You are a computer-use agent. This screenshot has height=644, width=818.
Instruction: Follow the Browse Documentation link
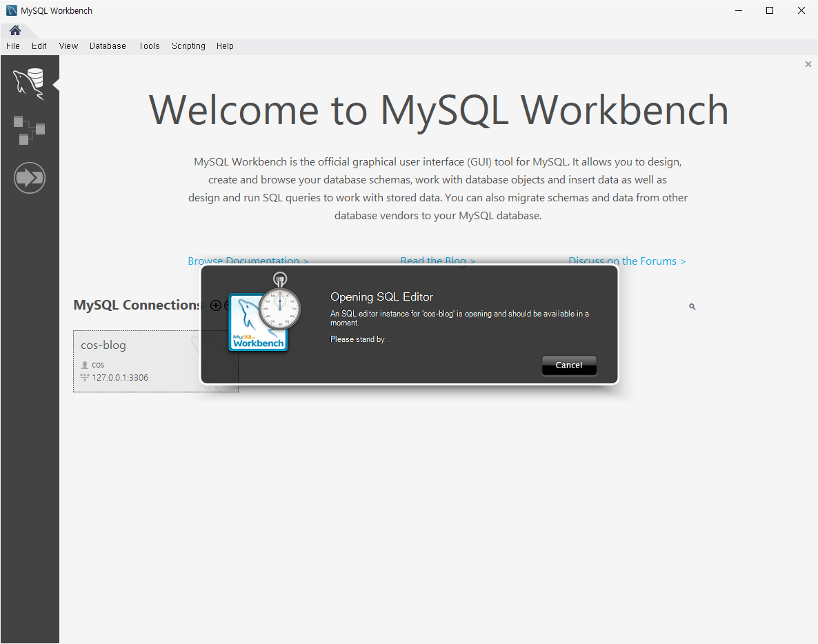point(248,261)
